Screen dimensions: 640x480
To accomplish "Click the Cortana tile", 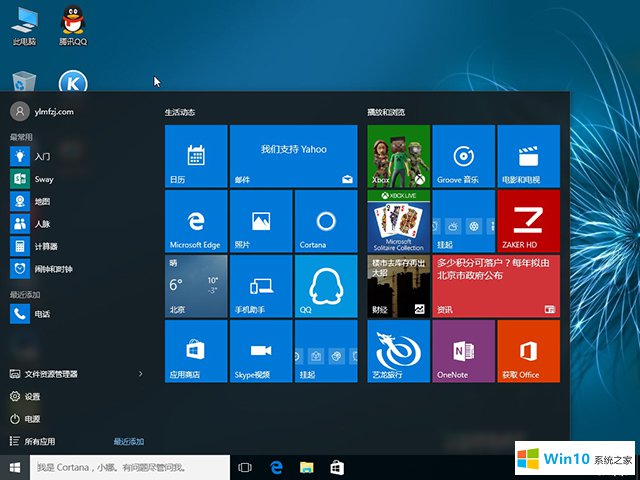I will click(325, 221).
